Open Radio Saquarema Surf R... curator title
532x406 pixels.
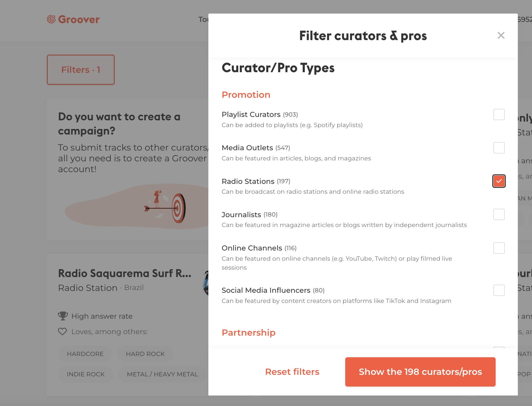click(x=125, y=273)
